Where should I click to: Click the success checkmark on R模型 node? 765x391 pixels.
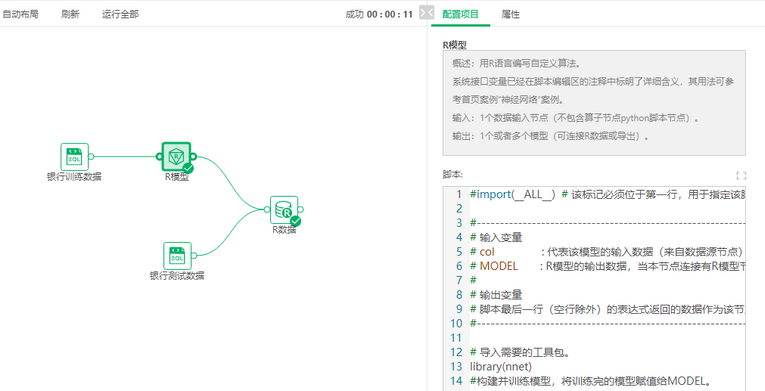188,168
